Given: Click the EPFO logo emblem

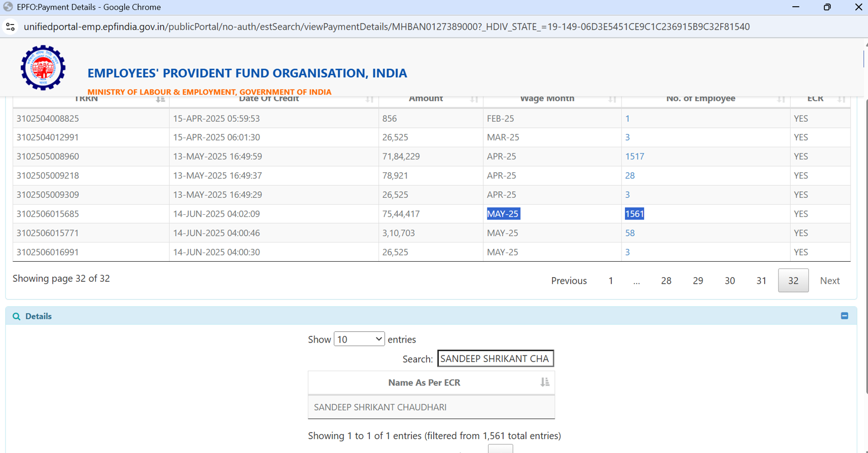Looking at the screenshot, I should (43, 68).
